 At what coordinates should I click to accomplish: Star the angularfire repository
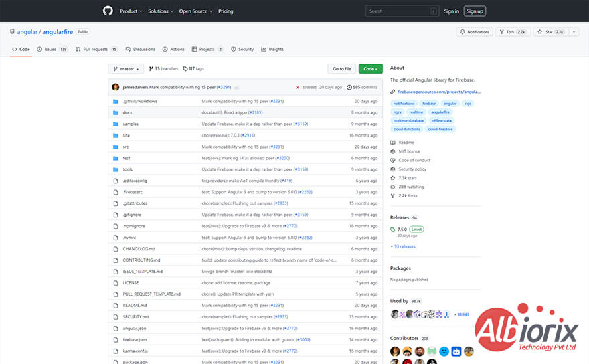550,31
